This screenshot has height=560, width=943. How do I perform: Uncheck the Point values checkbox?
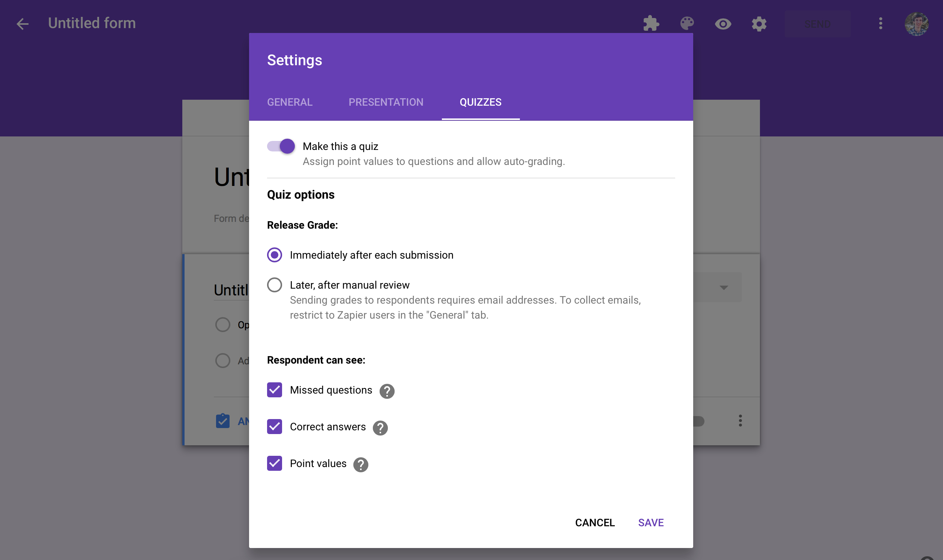275,463
